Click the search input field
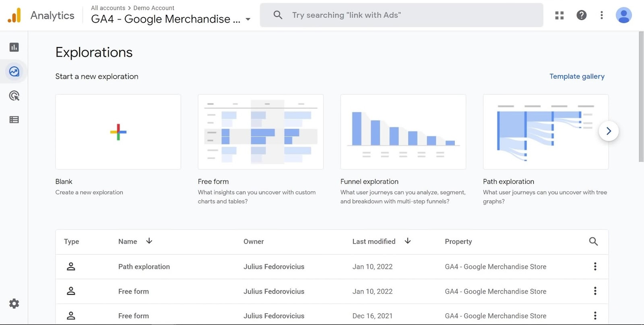 pos(401,15)
